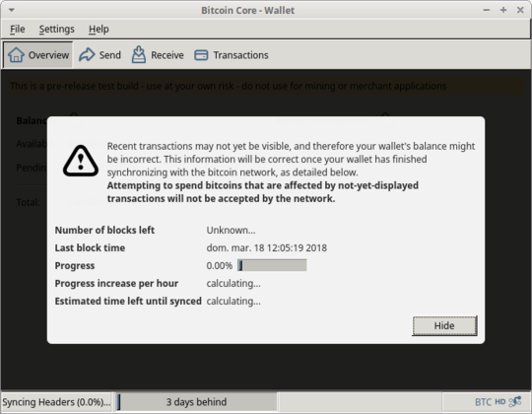The image size is (532, 414).
Task: Open the Settings menu
Action: 57,30
